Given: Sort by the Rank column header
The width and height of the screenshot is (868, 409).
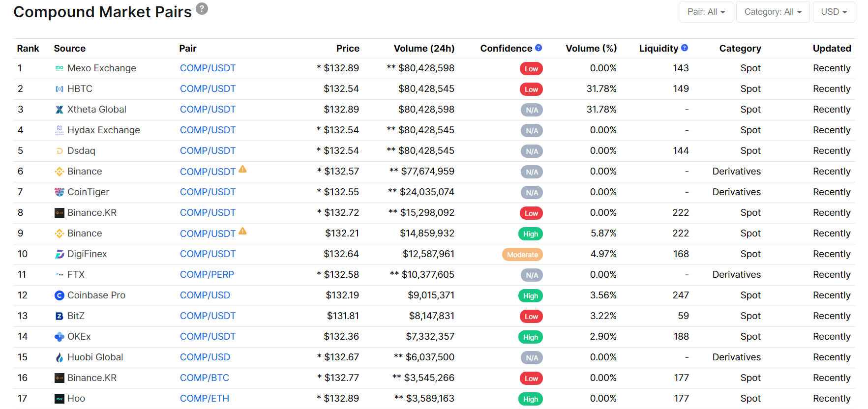Looking at the screenshot, I should [x=28, y=48].
